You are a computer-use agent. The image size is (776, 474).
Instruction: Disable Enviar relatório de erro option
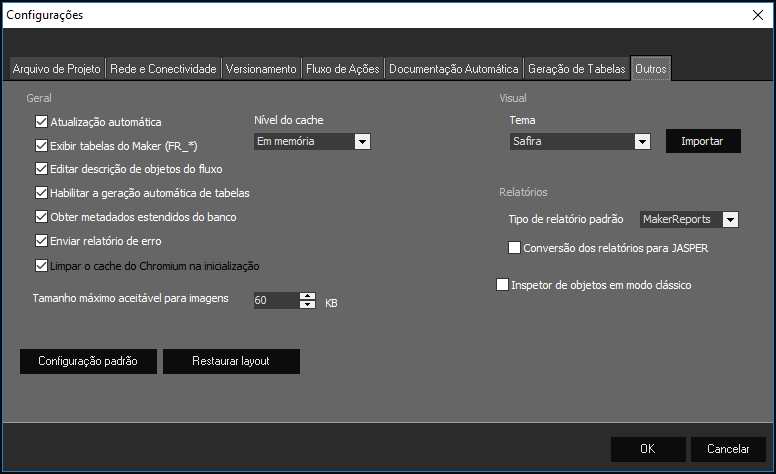[x=42, y=241]
